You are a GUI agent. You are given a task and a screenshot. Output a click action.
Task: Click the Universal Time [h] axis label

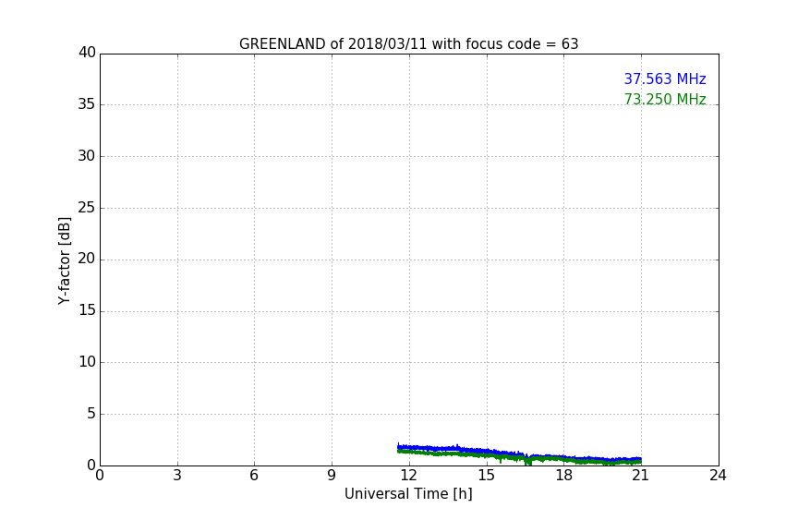(408, 494)
